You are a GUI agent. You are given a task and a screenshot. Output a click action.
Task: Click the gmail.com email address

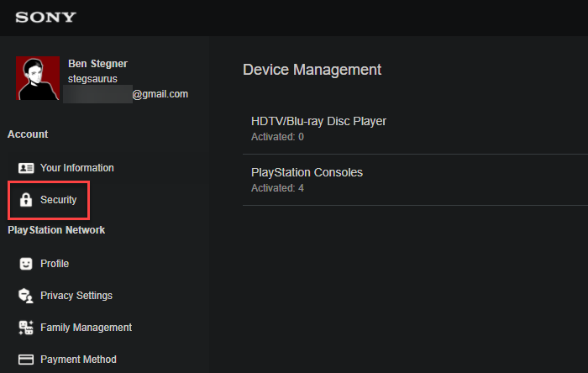coord(160,94)
